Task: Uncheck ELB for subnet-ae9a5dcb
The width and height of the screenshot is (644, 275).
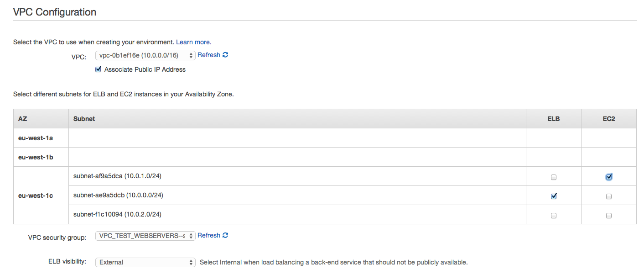Action: click(554, 196)
